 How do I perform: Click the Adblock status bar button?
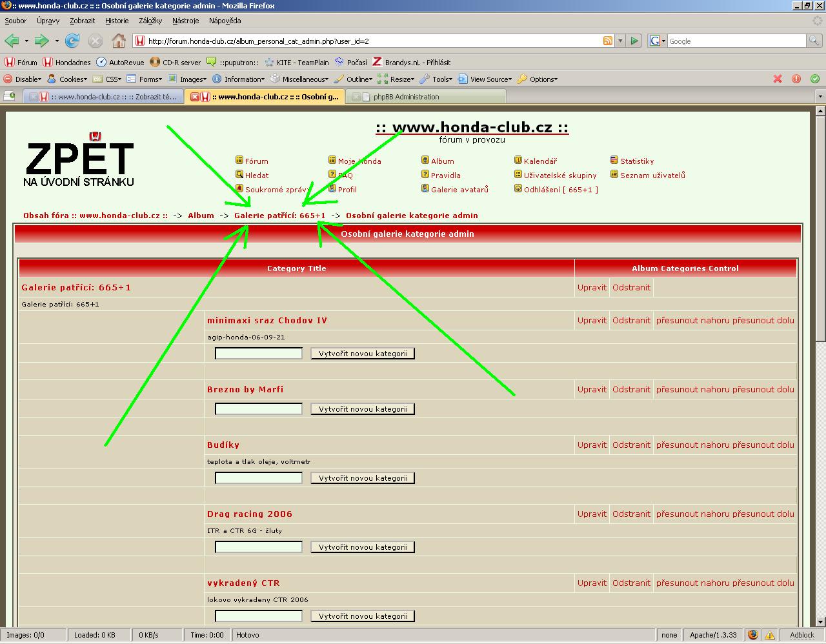pos(802,635)
